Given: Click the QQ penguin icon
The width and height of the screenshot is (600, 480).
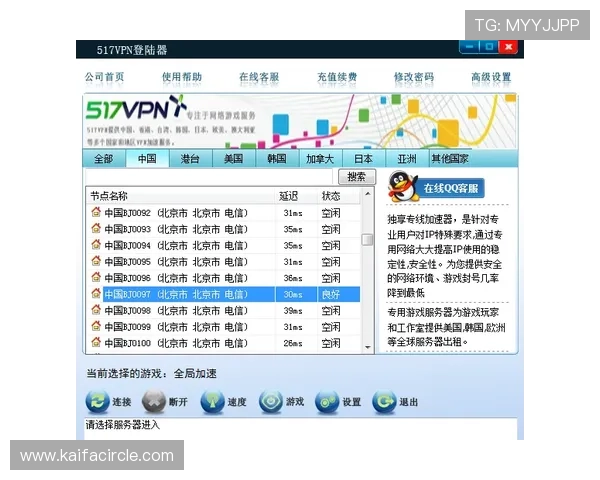Looking at the screenshot, I should [401, 187].
